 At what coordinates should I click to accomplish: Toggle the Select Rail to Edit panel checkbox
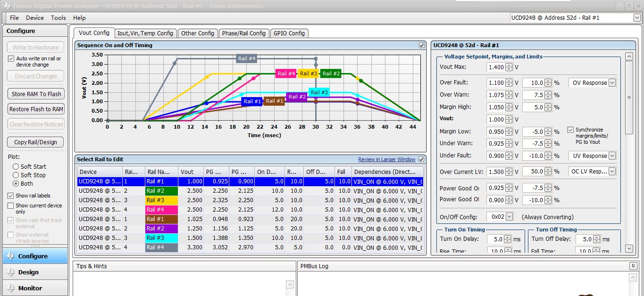(x=421, y=159)
